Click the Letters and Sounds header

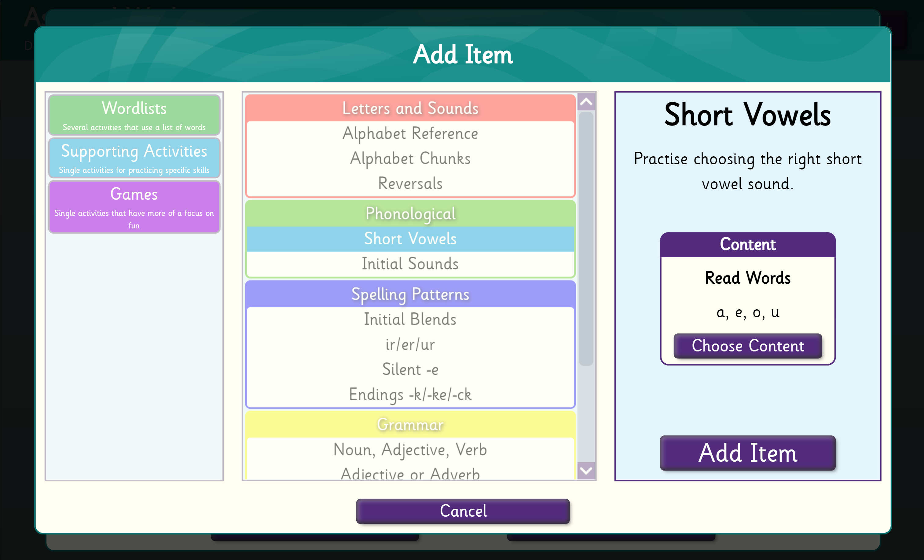pyautogui.click(x=410, y=108)
